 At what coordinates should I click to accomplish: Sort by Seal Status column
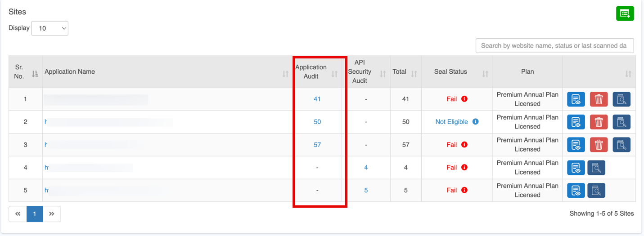(485, 74)
